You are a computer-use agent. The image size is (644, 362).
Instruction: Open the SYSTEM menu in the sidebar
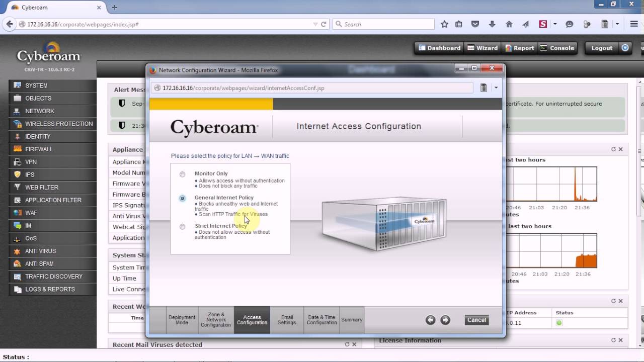pyautogui.click(x=52, y=85)
